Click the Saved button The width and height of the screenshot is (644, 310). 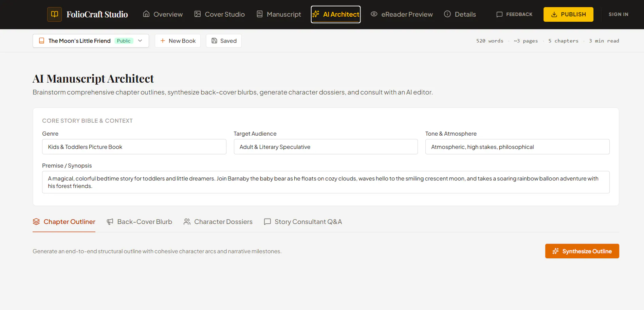click(224, 41)
